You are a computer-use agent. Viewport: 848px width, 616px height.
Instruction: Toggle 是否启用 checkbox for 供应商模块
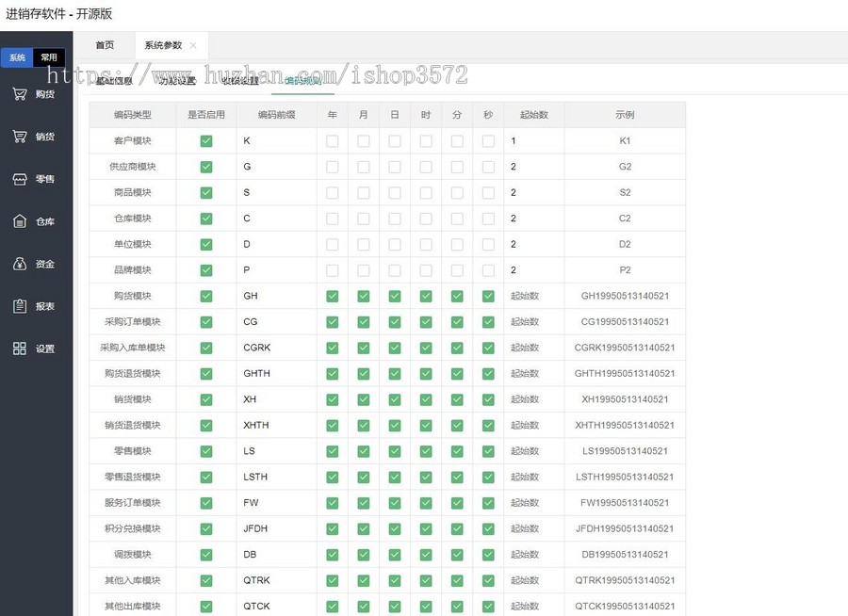pyautogui.click(x=206, y=167)
